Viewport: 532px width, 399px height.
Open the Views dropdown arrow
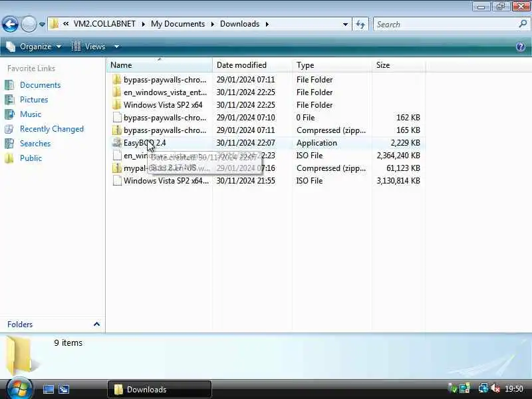pos(116,47)
